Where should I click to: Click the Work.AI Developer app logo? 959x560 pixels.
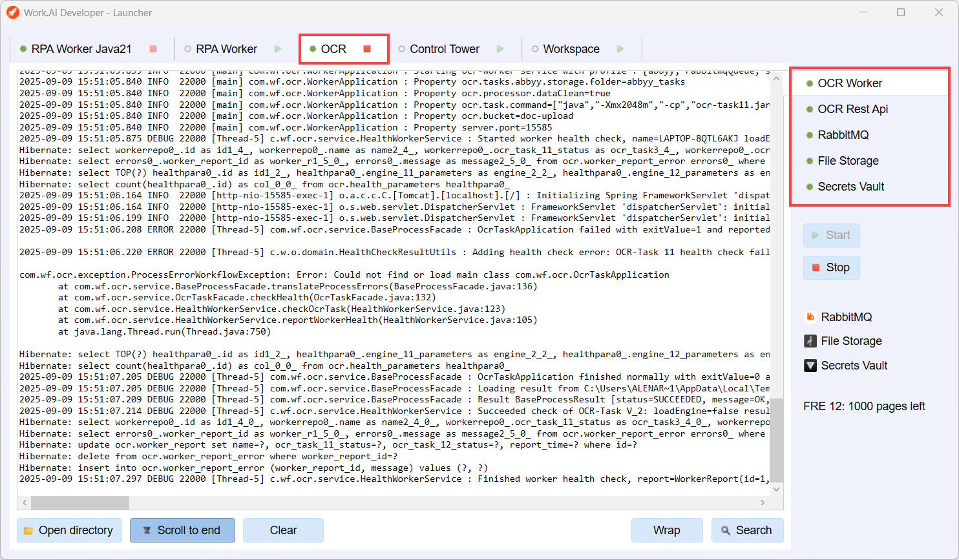pos(12,12)
